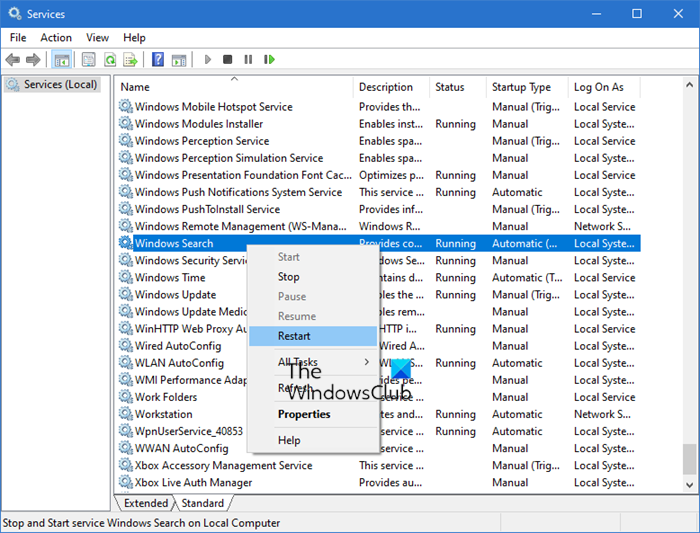Toggle Show/Hide Console Tree icon
The image size is (700, 533).
(x=62, y=59)
